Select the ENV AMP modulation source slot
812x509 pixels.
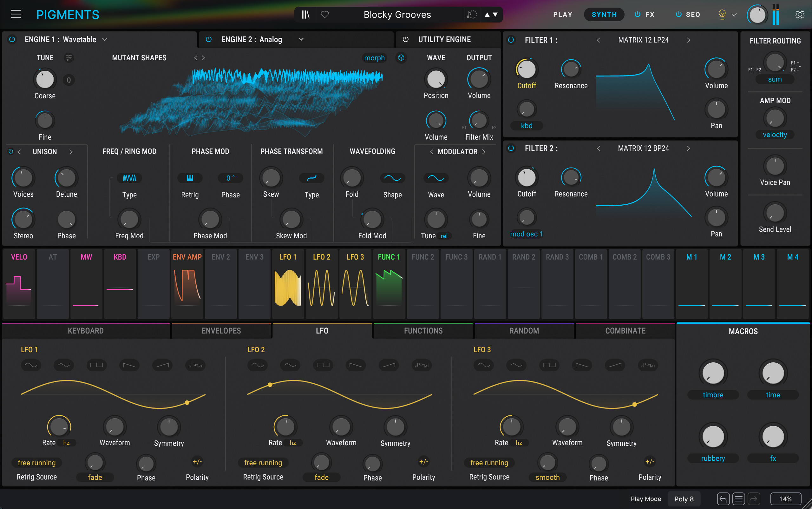[187, 284]
